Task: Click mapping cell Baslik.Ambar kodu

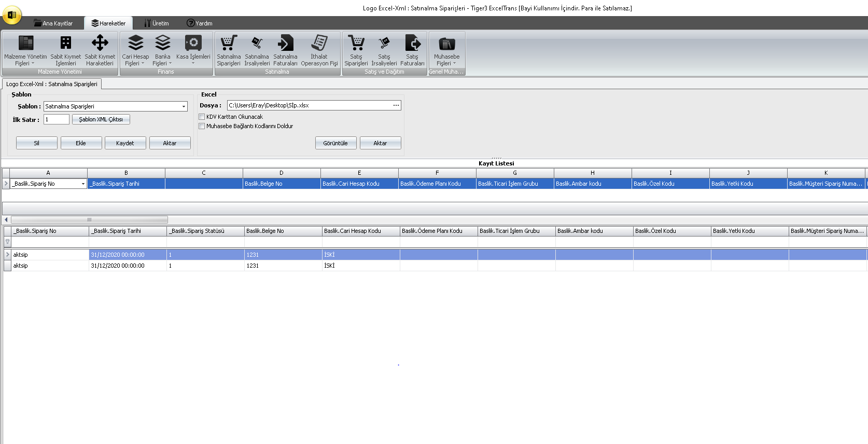Action: (x=593, y=184)
